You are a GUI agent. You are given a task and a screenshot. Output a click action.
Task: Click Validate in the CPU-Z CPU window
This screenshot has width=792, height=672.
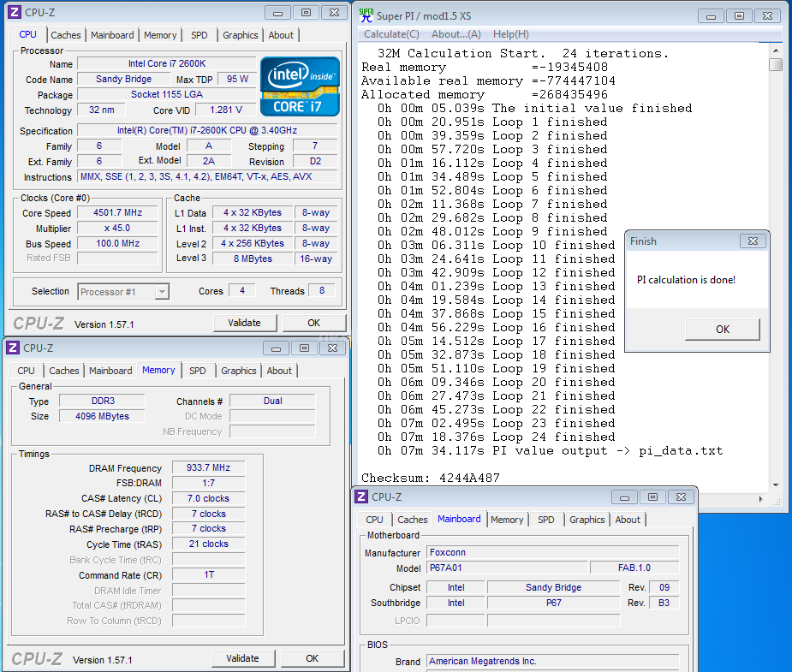(x=245, y=323)
